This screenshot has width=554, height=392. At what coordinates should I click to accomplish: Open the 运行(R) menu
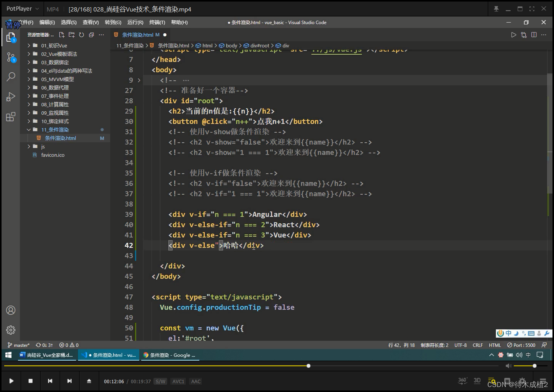coord(135,23)
